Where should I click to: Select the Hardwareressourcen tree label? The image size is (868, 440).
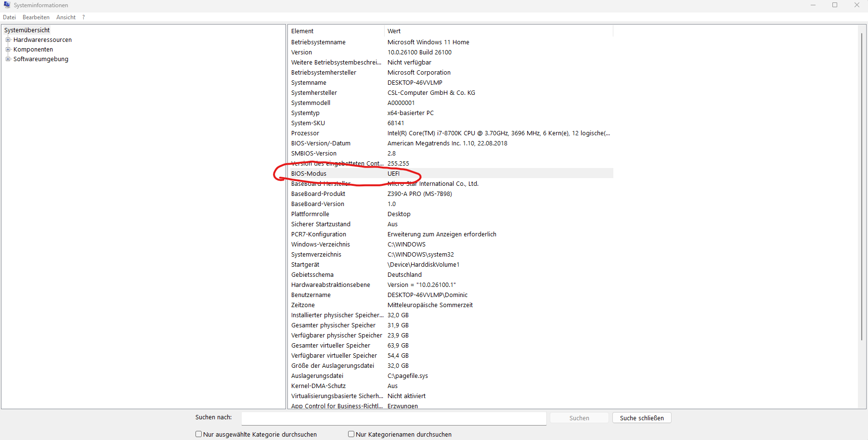pos(42,40)
